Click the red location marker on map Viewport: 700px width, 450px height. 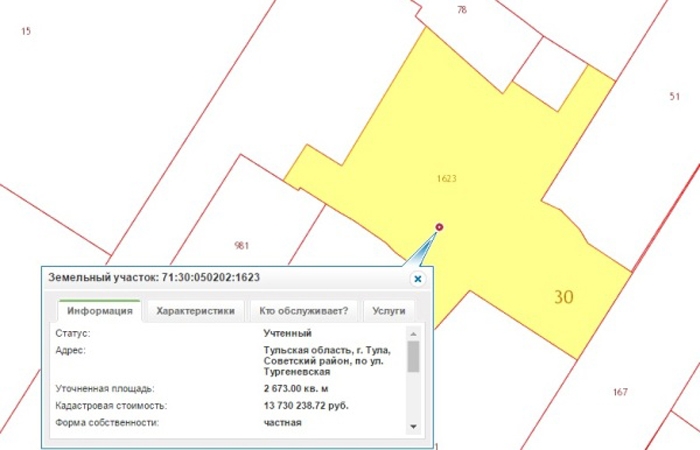pos(439,227)
